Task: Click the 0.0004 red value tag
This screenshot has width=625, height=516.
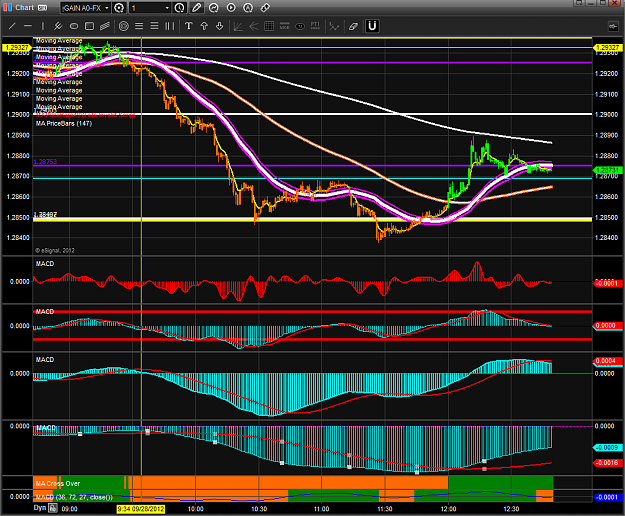Action: [607, 361]
